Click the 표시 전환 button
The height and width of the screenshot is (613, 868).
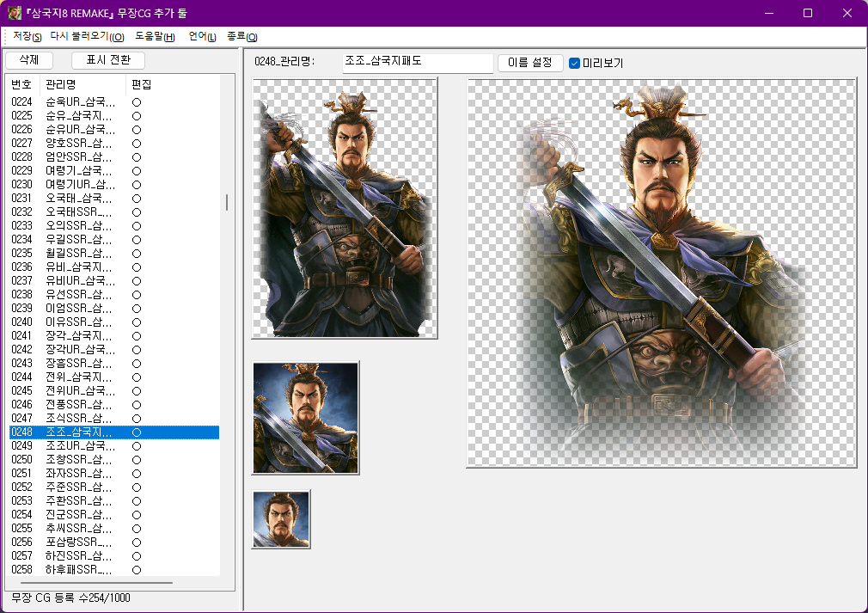(x=108, y=60)
